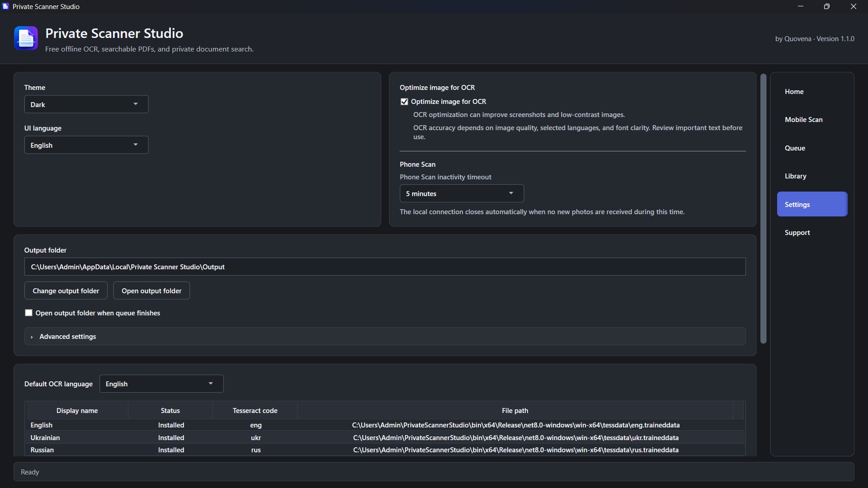Click the Ready status bar text
The width and height of the screenshot is (868, 488).
point(30,472)
